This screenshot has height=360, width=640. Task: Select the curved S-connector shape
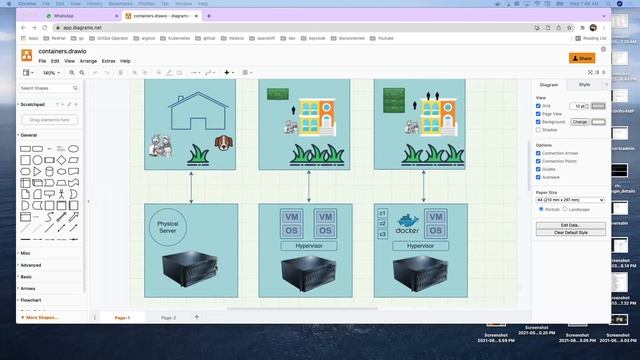49,217
